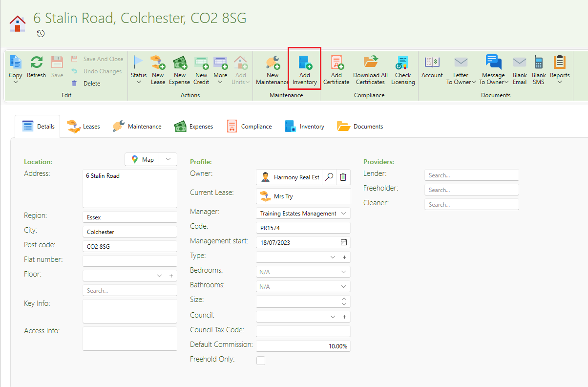
Task: Refresh the property record
Action: [36, 67]
